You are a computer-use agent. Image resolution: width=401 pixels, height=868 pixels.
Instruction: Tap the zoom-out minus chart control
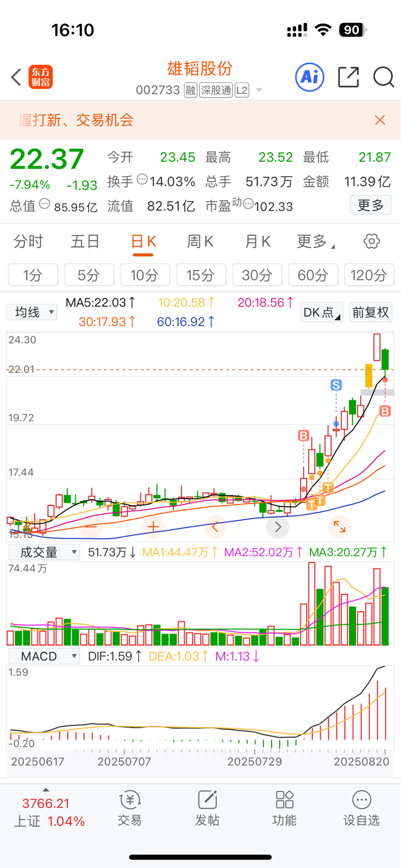[91, 527]
